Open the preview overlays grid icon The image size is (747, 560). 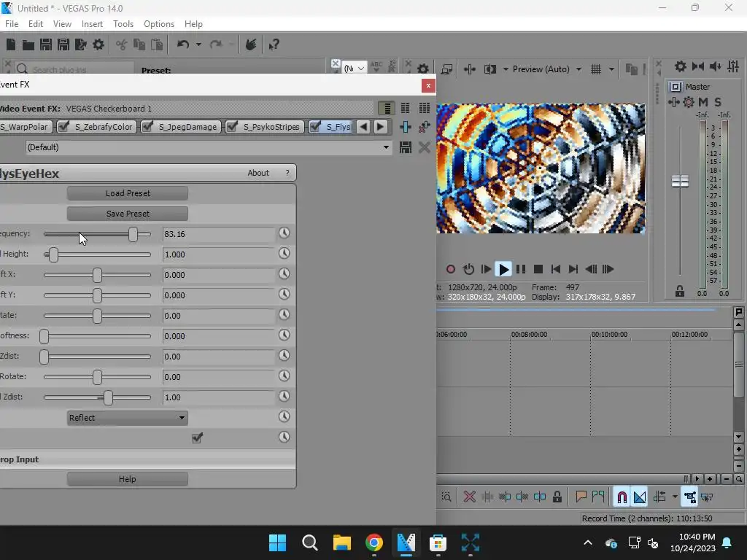point(596,69)
